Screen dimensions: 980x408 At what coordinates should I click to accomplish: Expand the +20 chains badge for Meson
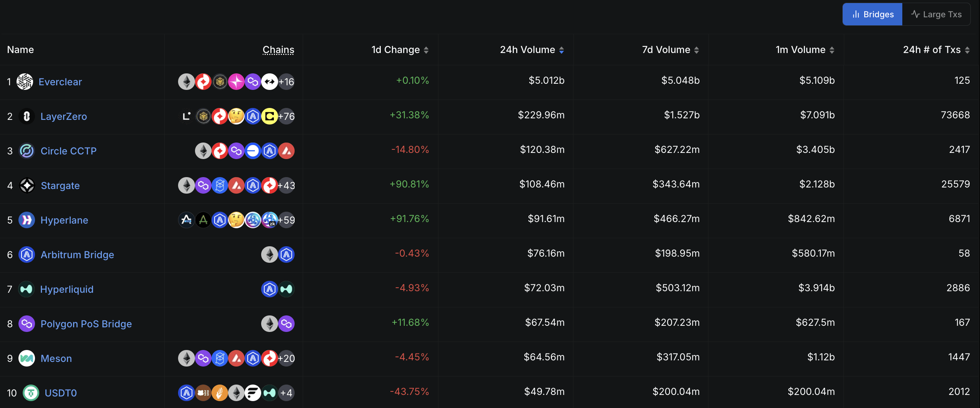(286, 358)
